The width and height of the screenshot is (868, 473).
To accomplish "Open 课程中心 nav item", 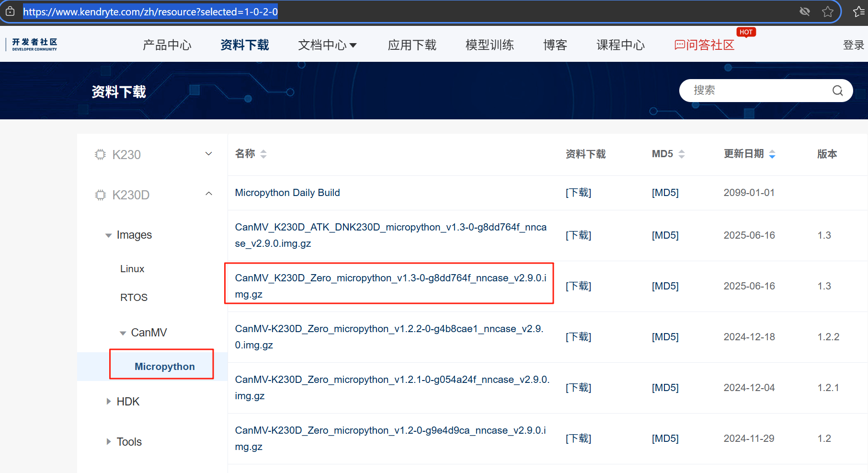I will tap(621, 45).
